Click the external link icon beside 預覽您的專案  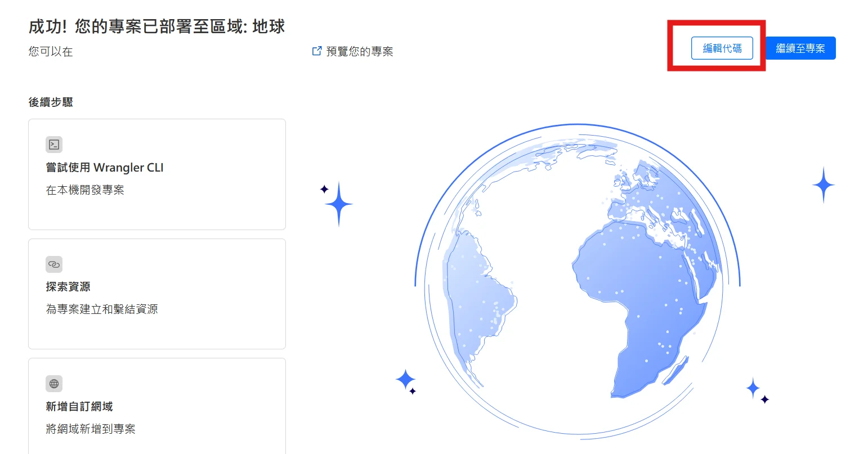[317, 51]
